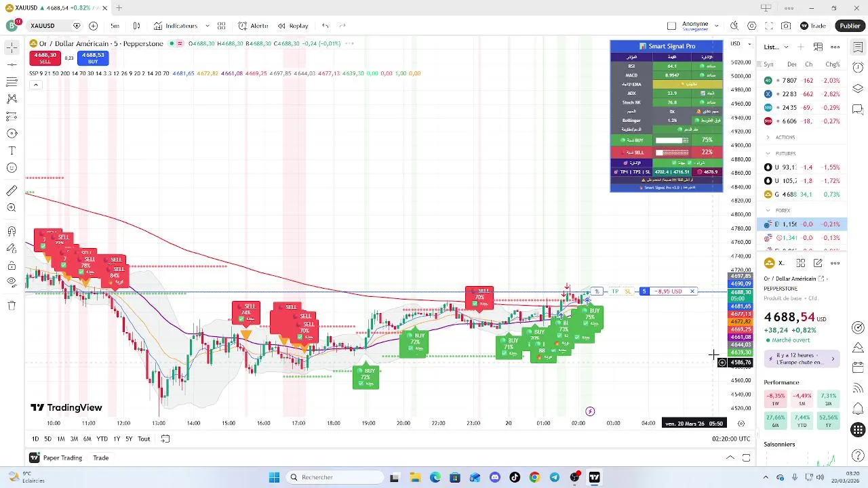Open the alerts panel clock icon

coord(858,68)
